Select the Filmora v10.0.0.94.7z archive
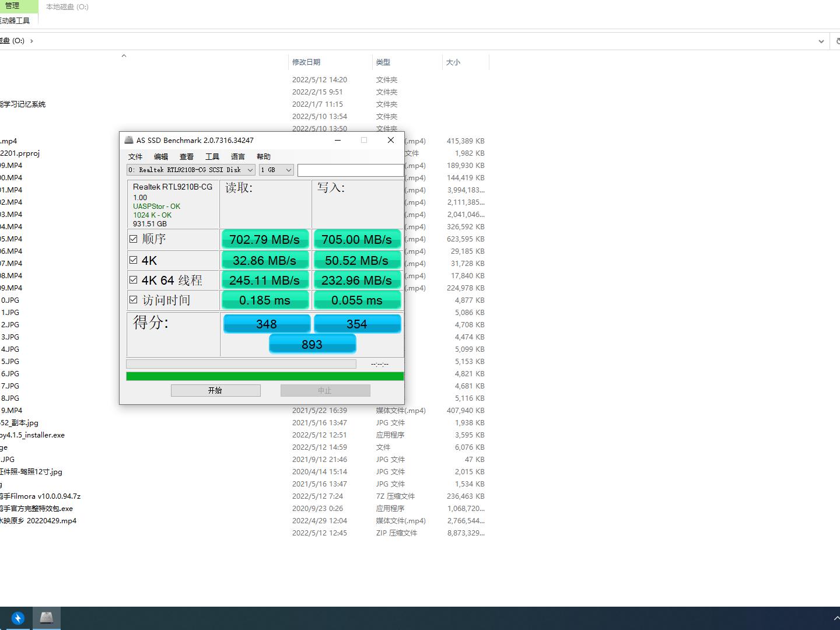Screen dimensions: 840x630 [x=40, y=496]
